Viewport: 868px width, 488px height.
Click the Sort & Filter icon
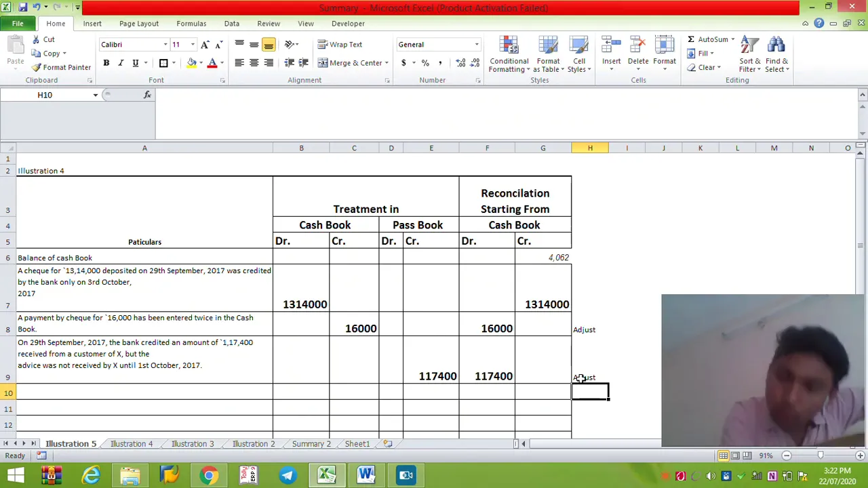749,56
